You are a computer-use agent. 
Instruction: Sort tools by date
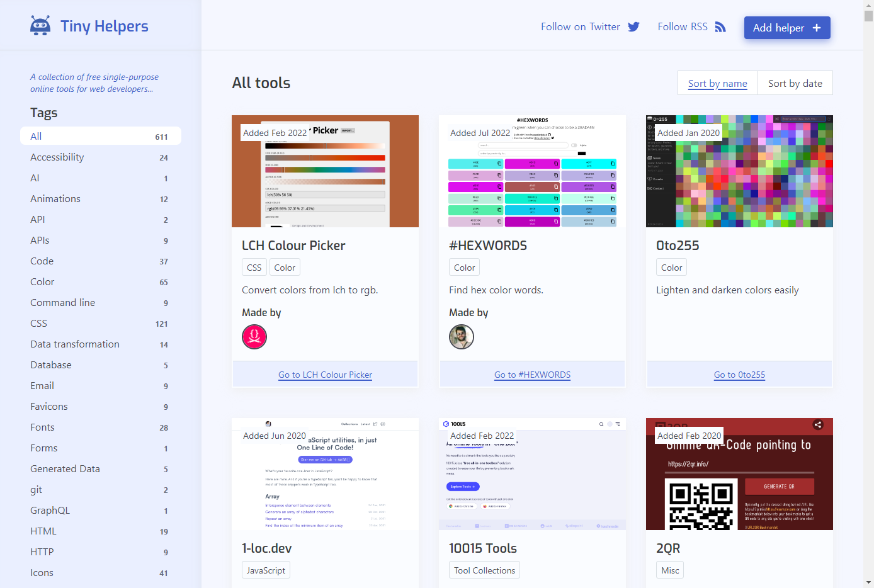(795, 83)
